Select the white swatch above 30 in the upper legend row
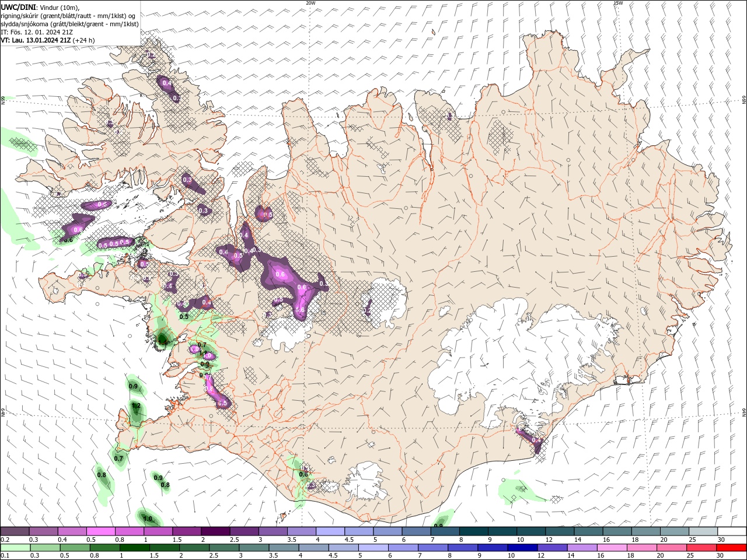 732,531
